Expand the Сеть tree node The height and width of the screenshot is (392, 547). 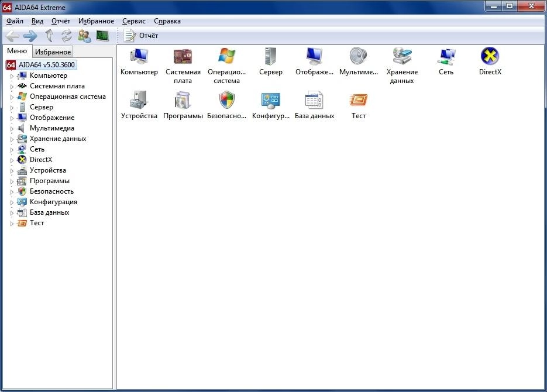click(x=12, y=150)
